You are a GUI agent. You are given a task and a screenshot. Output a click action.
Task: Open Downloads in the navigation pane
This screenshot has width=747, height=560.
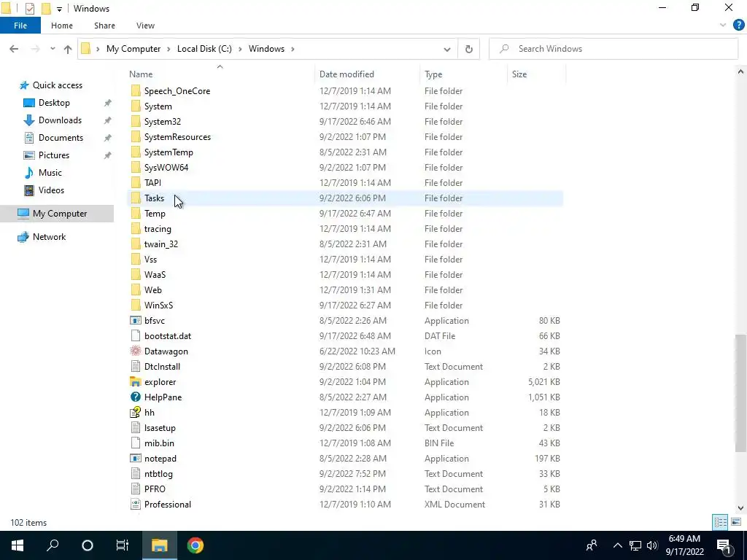click(x=60, y=120)
